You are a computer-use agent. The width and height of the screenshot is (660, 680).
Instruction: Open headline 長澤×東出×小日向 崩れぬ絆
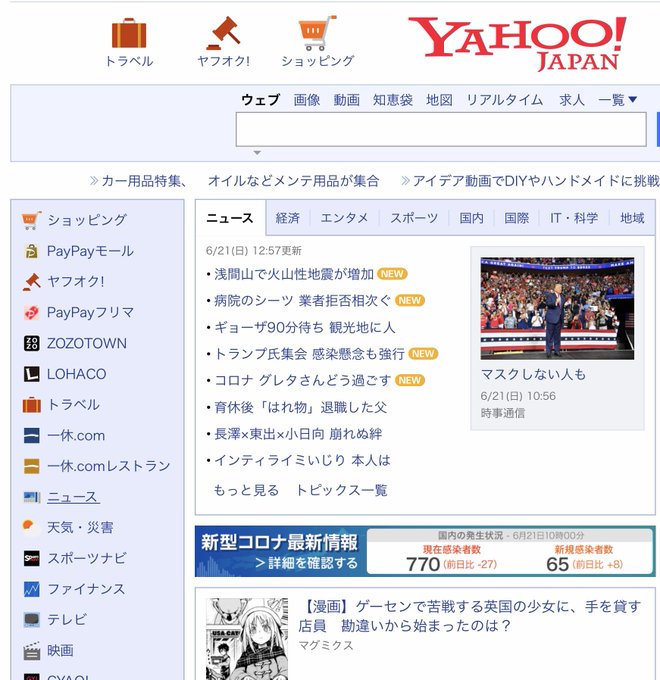[298, 434]
